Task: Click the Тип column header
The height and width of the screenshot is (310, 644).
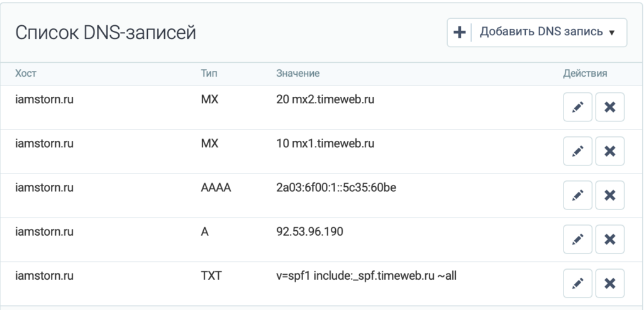Action: point(209,74)
